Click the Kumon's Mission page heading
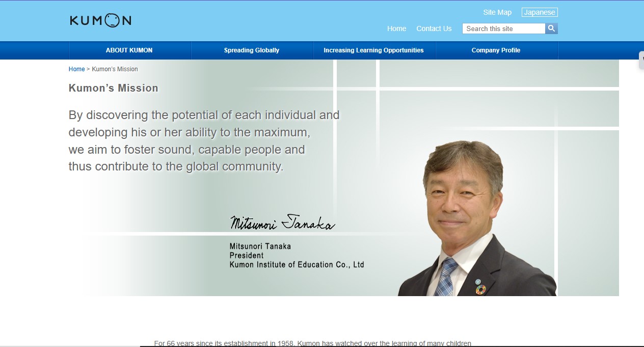Image resolution: width=644 pixels, height=347 pixels. (x=113, y=88)
